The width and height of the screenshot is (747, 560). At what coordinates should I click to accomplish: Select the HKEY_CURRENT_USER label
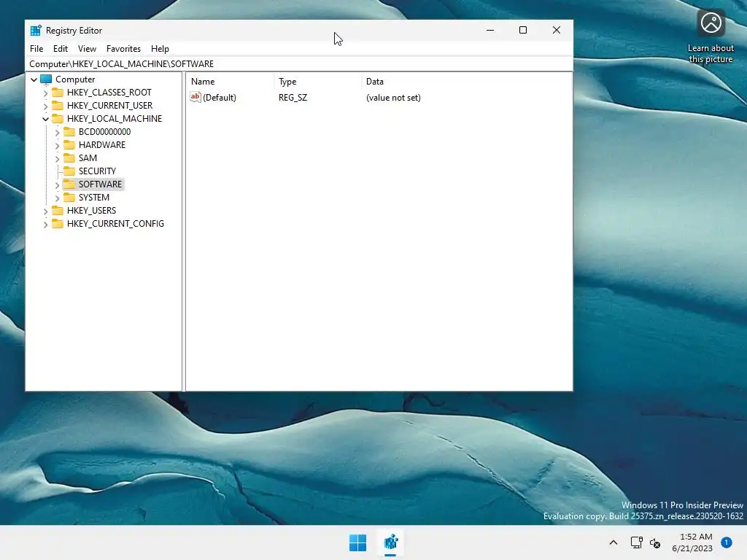[x=109, y=105]
